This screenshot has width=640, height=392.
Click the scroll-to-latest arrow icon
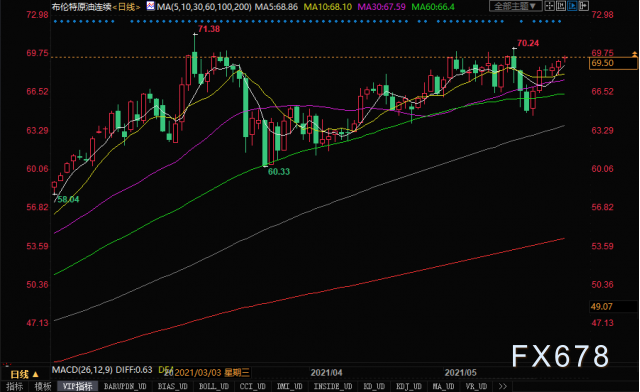point(584,6)
